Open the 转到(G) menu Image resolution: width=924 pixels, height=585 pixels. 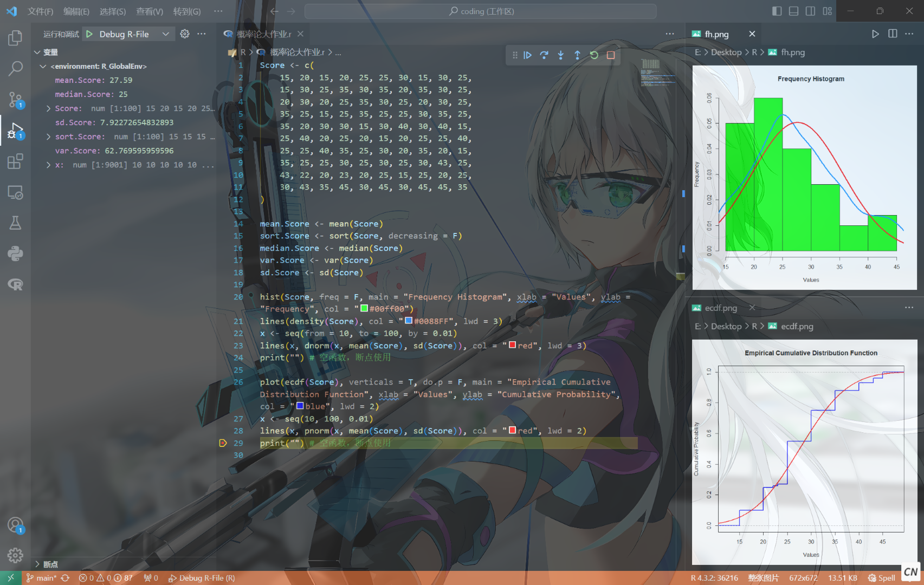pyautogui.click(x=187, y=11)
